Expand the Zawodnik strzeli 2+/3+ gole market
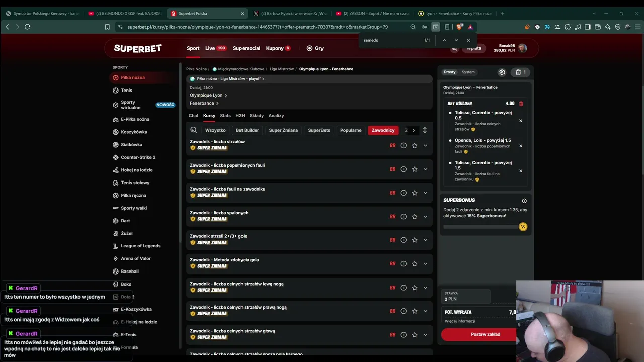644x362 pixels. pos(425,240)
